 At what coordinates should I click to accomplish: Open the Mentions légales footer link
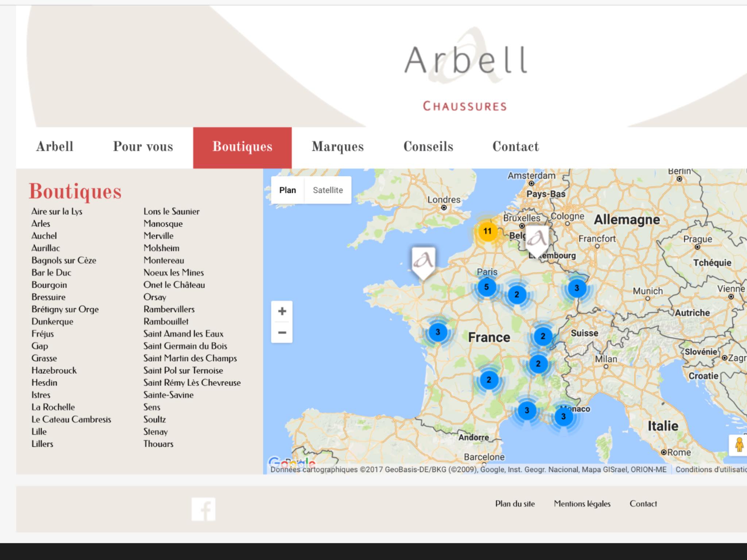pos(582,504)
